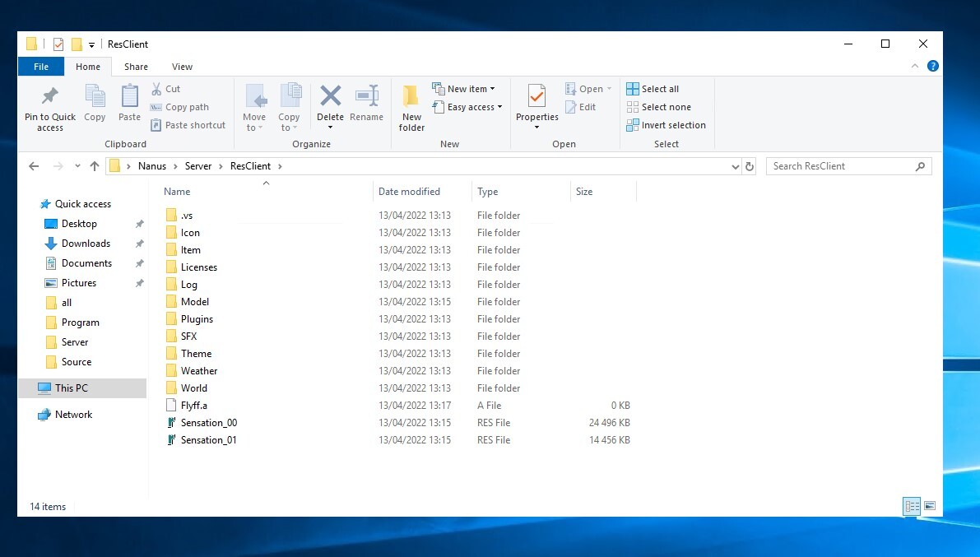The image size is (980, 557).
Task: Switch to the Home tab
Action: (88, 67)
